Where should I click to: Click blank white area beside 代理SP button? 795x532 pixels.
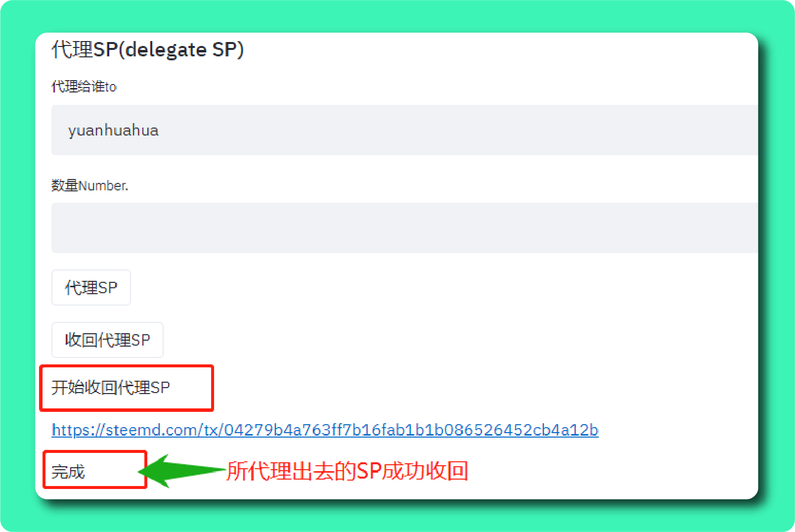[x=396, y=287]
